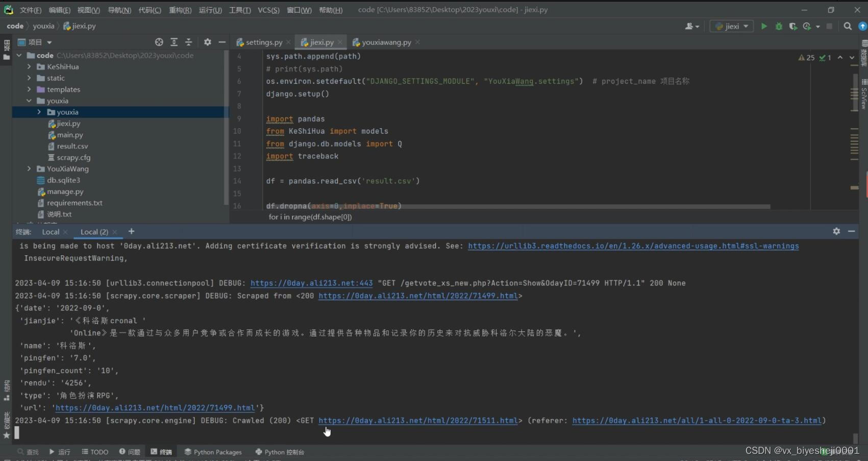Open the 文件(F) menu
This screenshot has height=461, width=868.
(x=31, y=10)
